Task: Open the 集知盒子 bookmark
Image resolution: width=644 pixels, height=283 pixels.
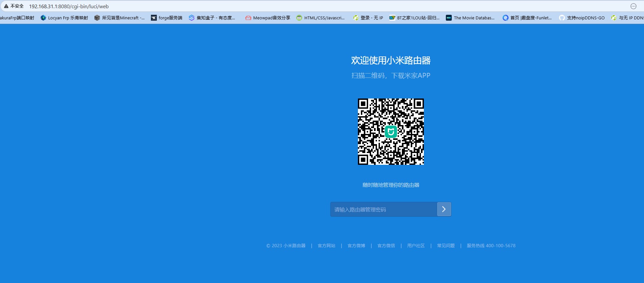Action: point(212,18)
